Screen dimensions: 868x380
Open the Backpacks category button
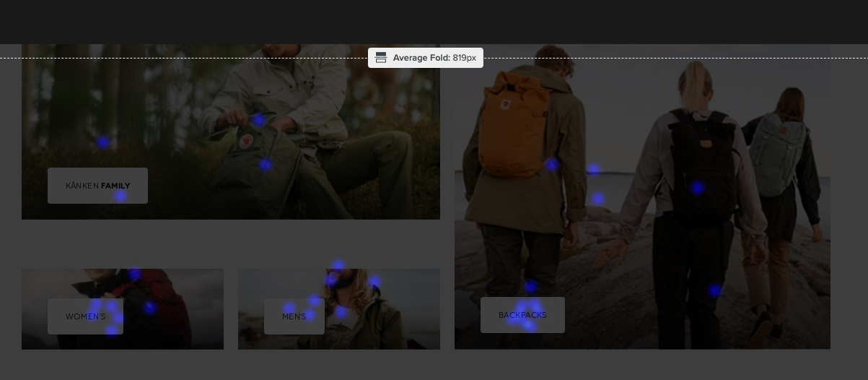522,315
